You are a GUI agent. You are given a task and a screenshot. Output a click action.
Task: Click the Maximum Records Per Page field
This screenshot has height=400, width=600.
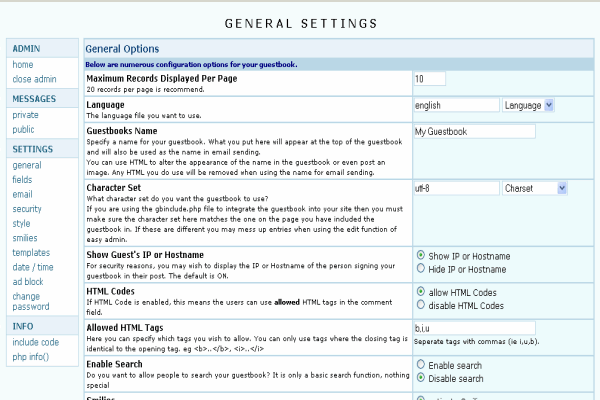(x=430, y=79)
